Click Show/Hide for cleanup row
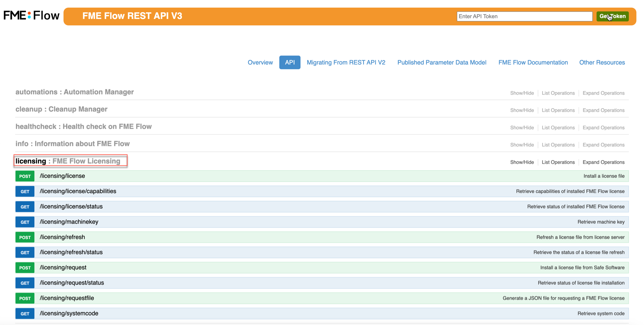 [x=522, y=110]
